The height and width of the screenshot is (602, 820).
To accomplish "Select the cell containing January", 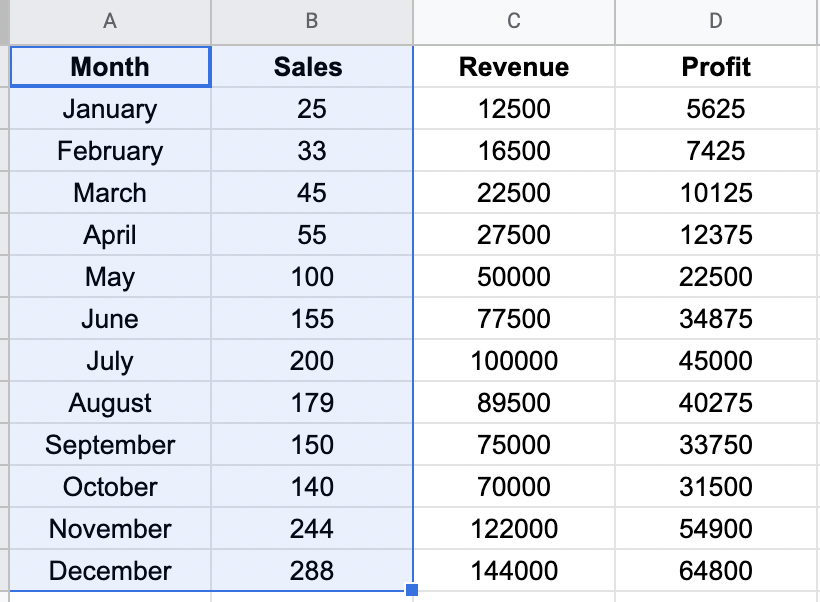I will pos(110,109).
